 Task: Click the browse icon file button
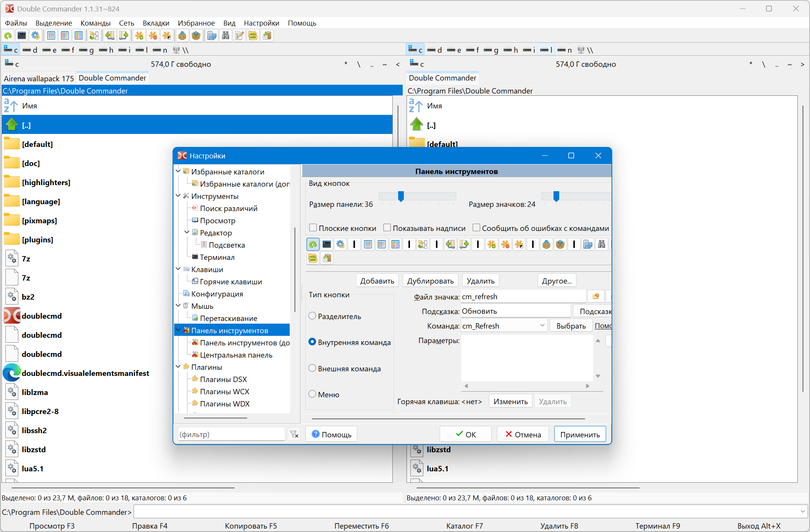(x=595, y=297)
